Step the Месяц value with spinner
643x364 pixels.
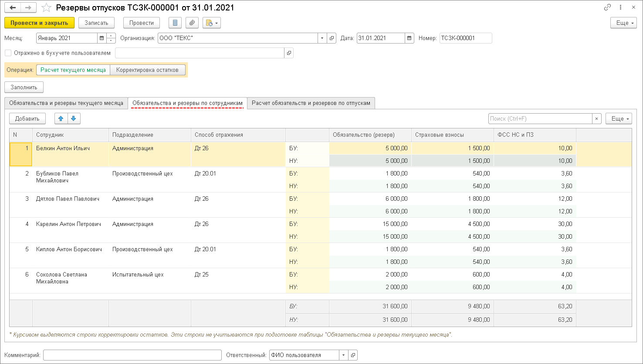click(111, 38)
